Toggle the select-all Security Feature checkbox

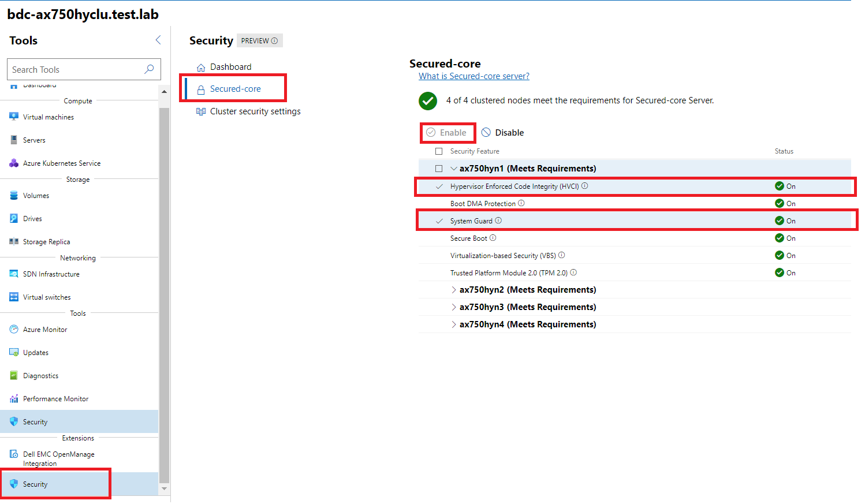(x=439, y=151)
